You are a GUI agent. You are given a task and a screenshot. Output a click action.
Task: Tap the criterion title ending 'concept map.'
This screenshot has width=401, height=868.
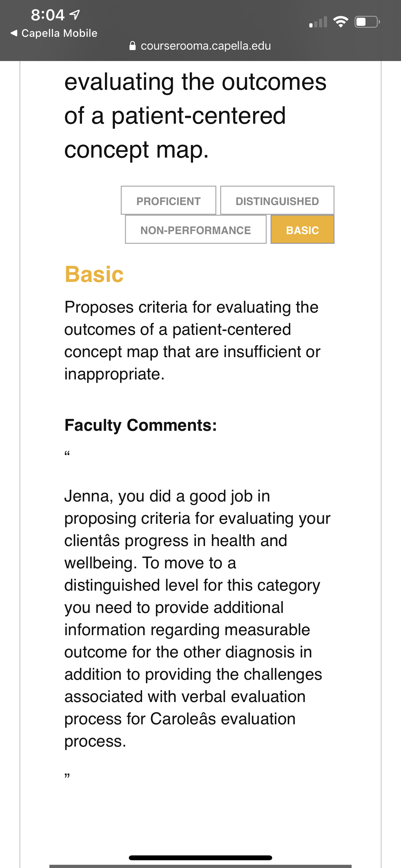pyautogui.click(x=195, y=115)
